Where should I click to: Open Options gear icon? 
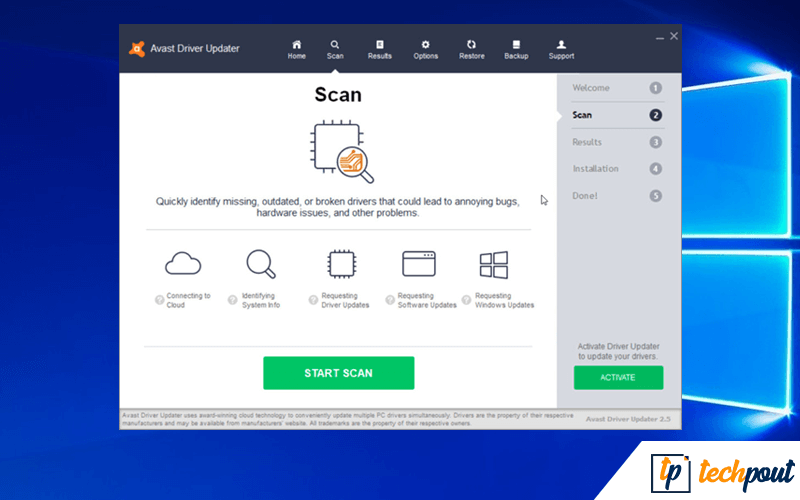point(425,45)
